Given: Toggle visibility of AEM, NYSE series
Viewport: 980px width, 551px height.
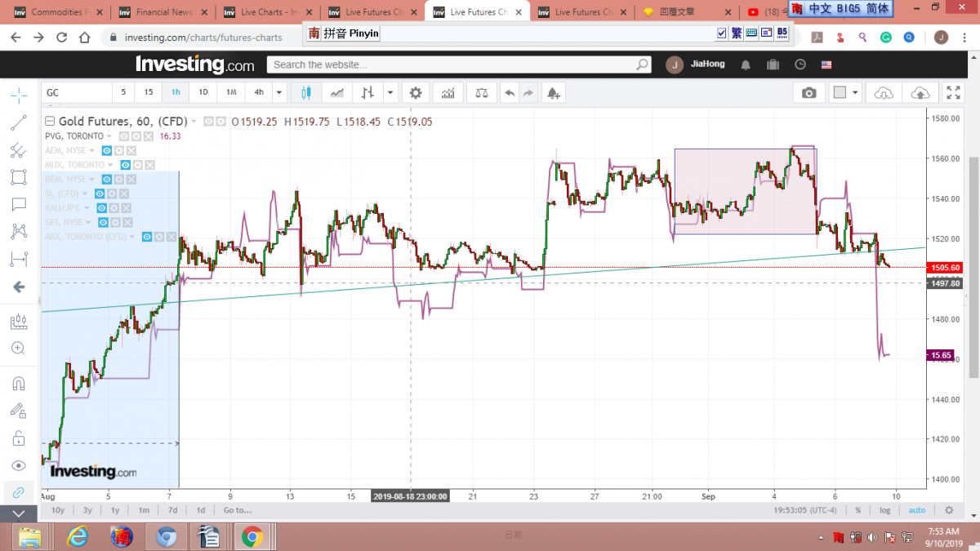Looking at the screenshot, I should click(x=107, y=151).
